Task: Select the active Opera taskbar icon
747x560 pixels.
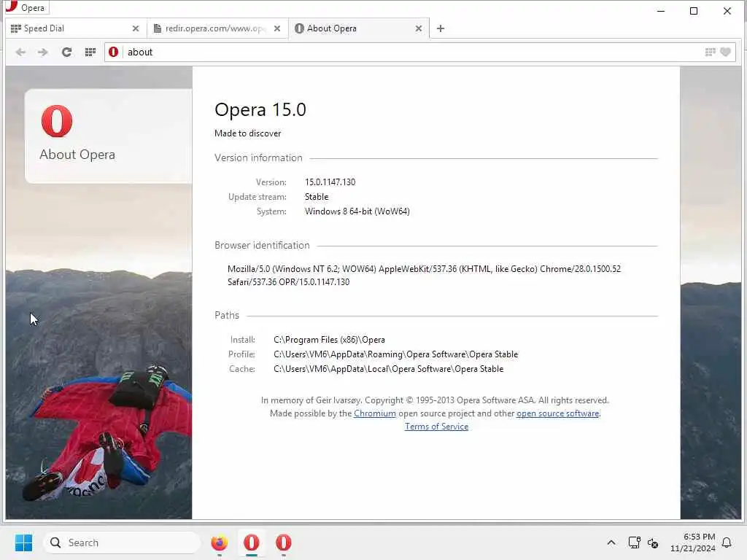Action: pos(252,542)
